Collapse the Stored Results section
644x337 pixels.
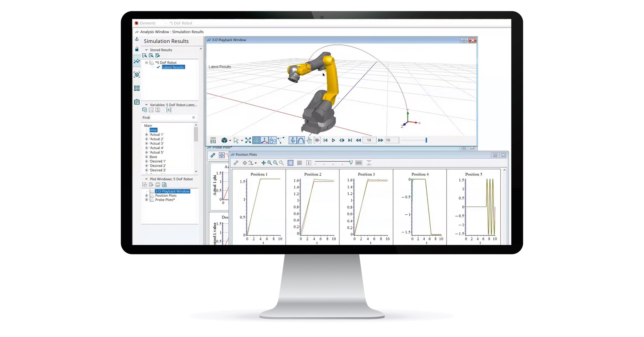pyautogui.click(x=146, y=50)
